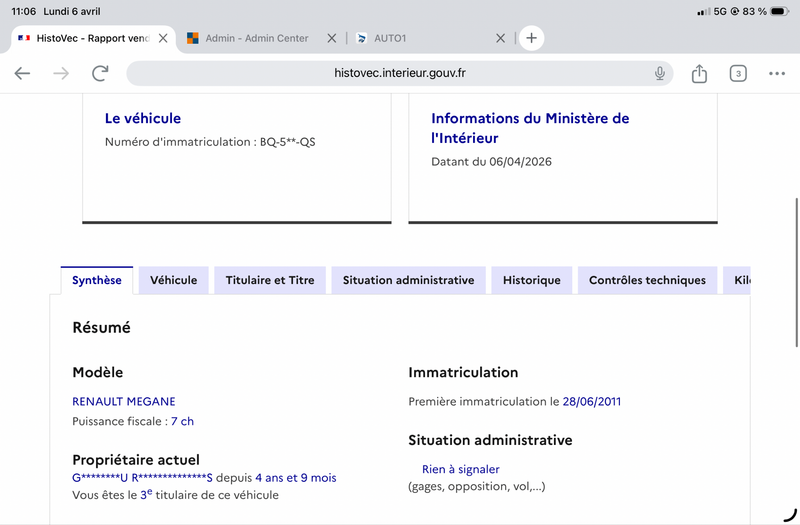Open the browser three-dot menu
The height and width of the screenshot is (525, 800).
pos(777,73)
